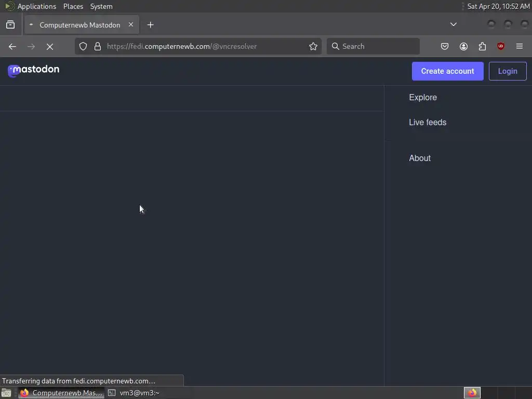Screen dimensions: 532x399
Task: Stop loading the page
Action: point(50,46)
